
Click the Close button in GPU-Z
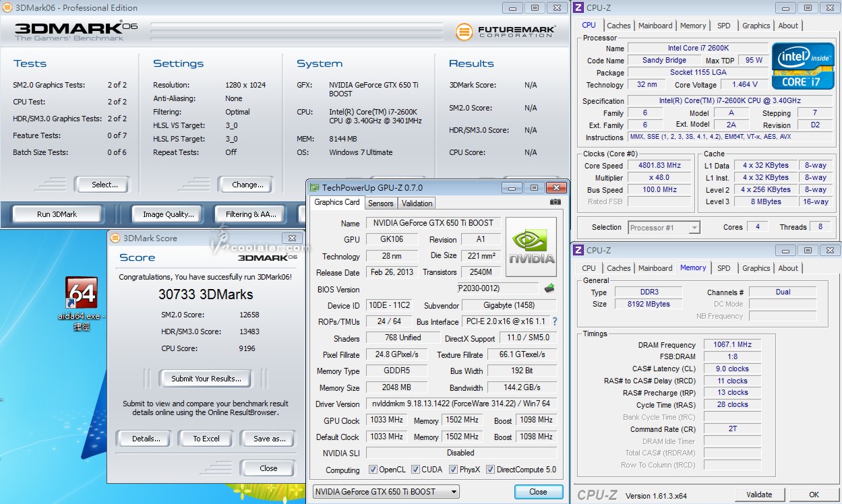pyautogui.click(x=539, y=492)
